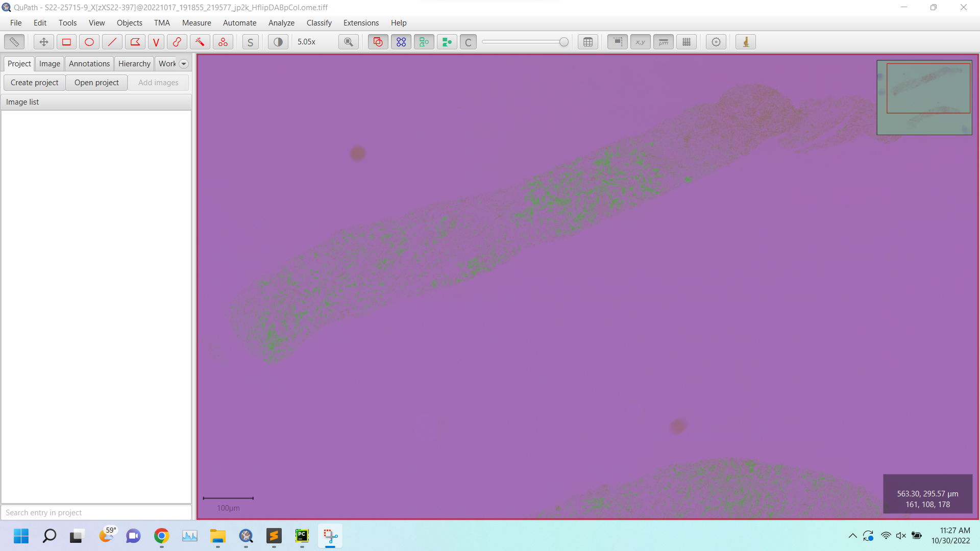Select the Wand tool
This screenshot has width=980, height=551.
pyautogui.click(x=199, y=42)
